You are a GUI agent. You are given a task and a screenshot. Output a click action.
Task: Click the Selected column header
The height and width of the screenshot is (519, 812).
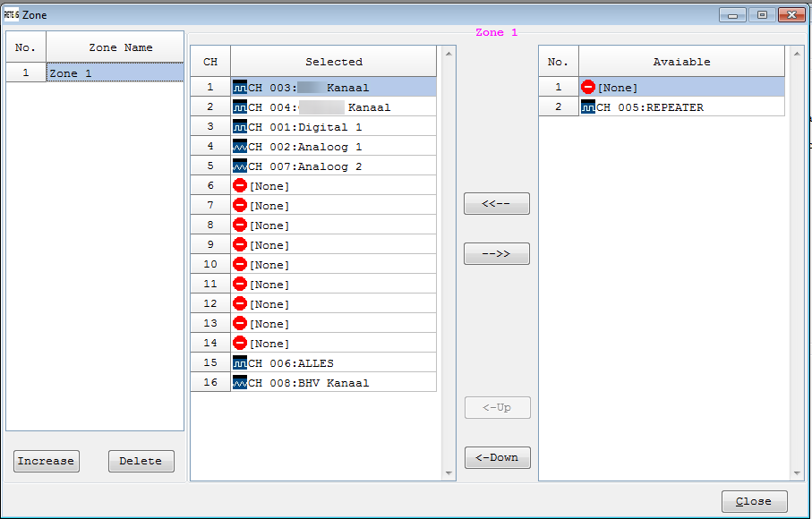coord(333,62)
